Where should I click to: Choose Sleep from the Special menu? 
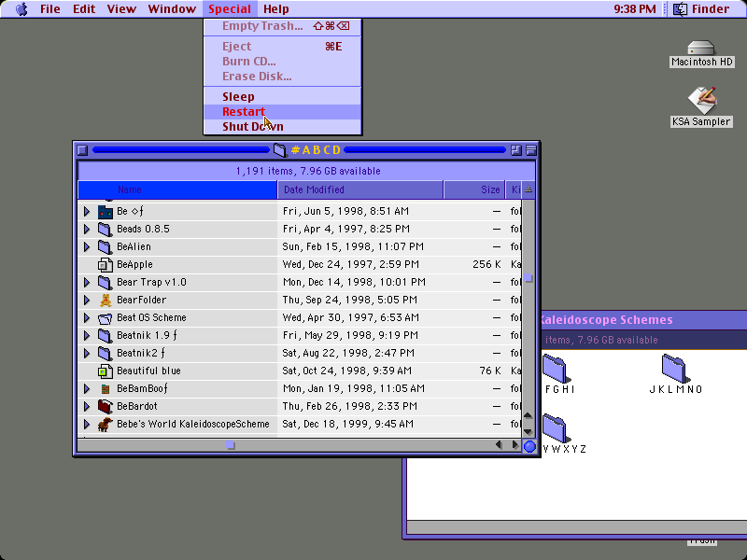pyautogui.click(x=283, y=97)
